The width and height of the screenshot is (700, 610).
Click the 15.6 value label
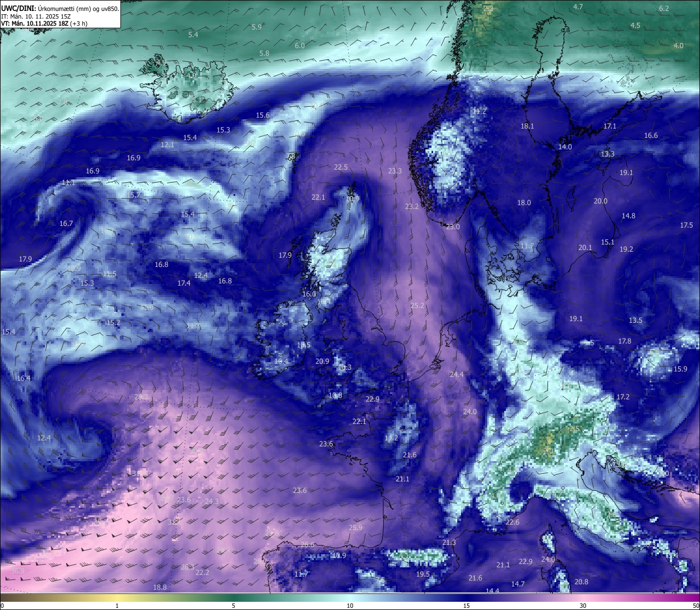[262, 115]
